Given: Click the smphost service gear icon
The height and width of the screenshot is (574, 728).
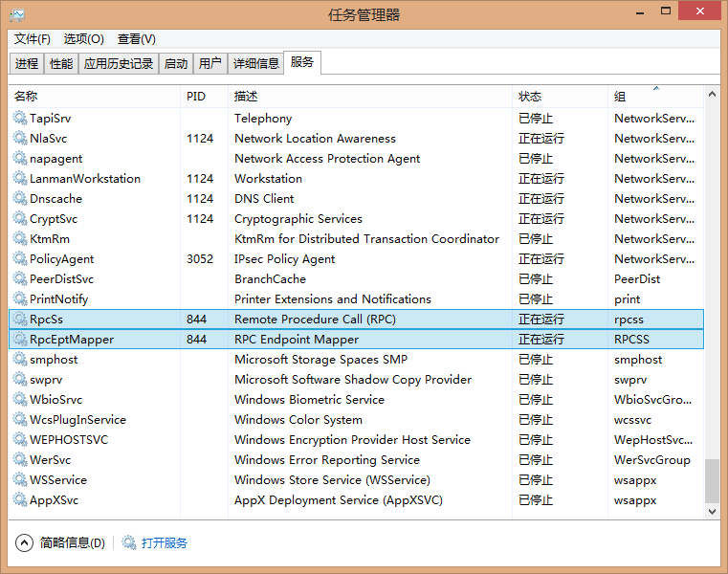Looking at the screenshot, I should (20, 360).
